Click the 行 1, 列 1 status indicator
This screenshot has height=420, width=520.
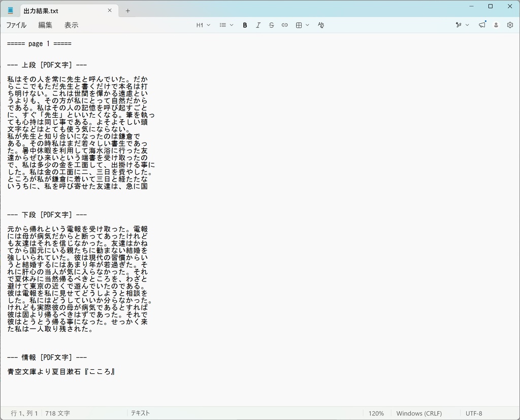coord(24,413)
